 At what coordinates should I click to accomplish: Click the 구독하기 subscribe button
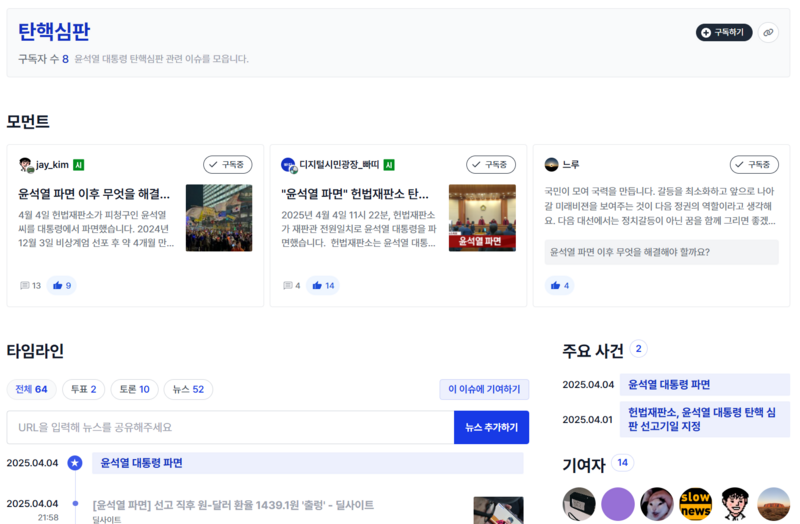click(x=724, y=33)
